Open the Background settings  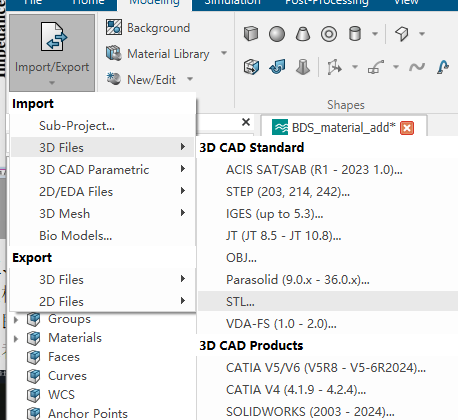(x=148, y=28)
